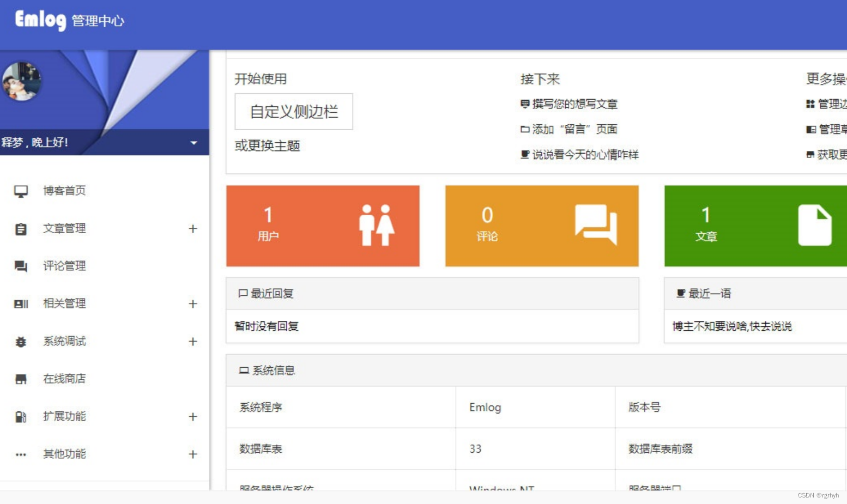This screenshot has width=847, height=504.
Task: Open 博客首页 from the sidebar menu
Action: [x=64, y=191]
